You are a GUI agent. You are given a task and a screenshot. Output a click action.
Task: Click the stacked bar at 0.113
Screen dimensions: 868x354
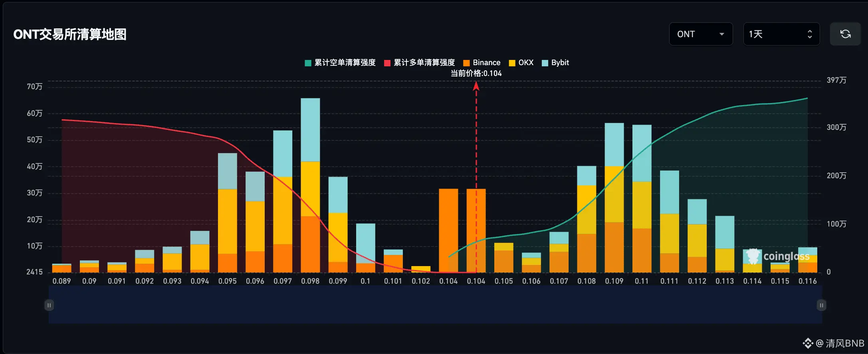pyautogui.click(x=725, y=244)
